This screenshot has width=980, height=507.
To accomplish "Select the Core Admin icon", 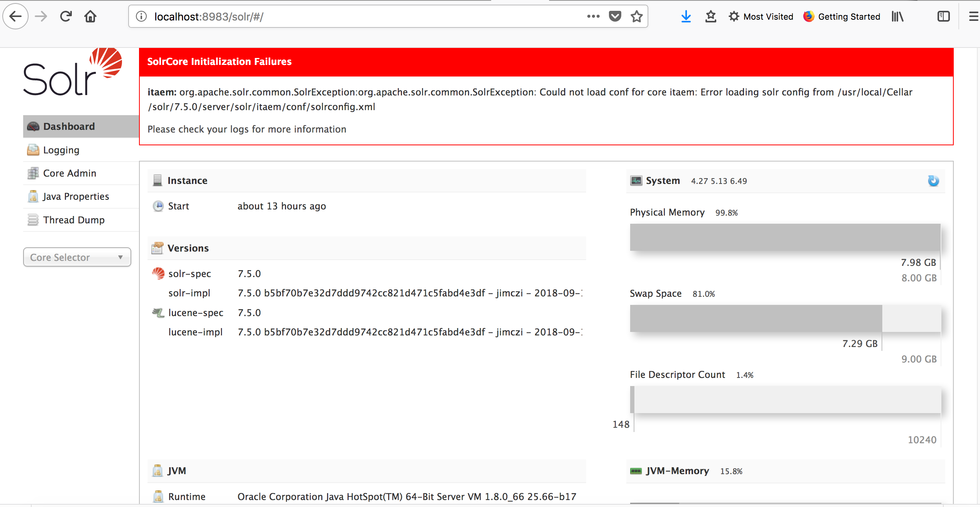I will 33,173.
